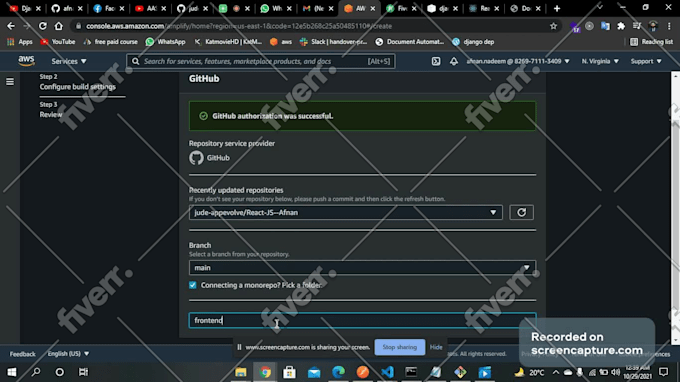The height and width of the screenshot is (382, 680).
Task: Open the notifications bell icon
Action: (454, 61)
